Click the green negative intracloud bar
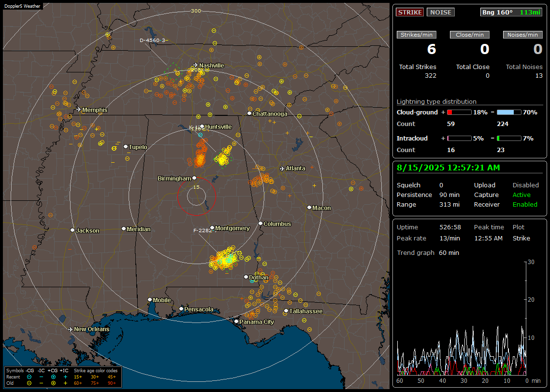550x392 pixels. [509, 139]
